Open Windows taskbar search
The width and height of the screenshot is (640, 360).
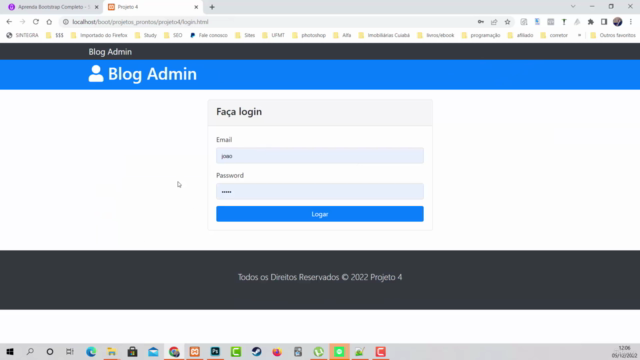click(30, 351)
